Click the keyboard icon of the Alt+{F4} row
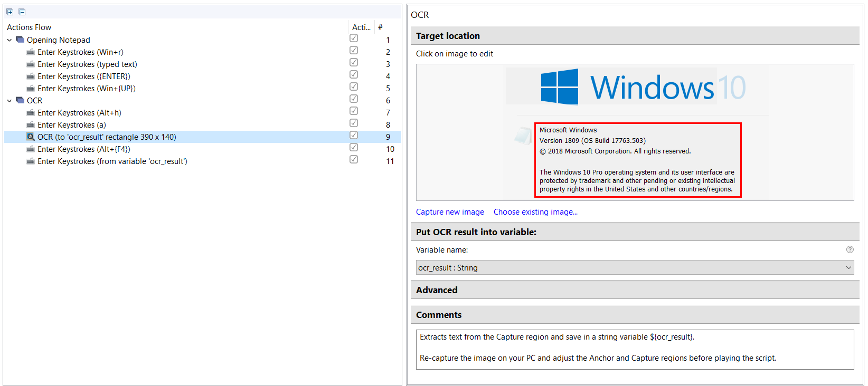Viewport: 868px width, 386px height. (31, 149)
